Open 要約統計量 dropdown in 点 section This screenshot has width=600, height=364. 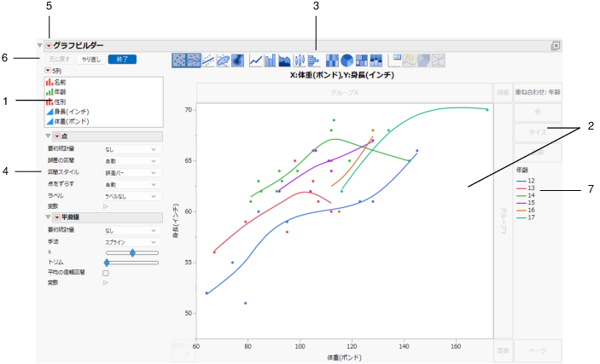pyautogui.click(x=132, y=149)
